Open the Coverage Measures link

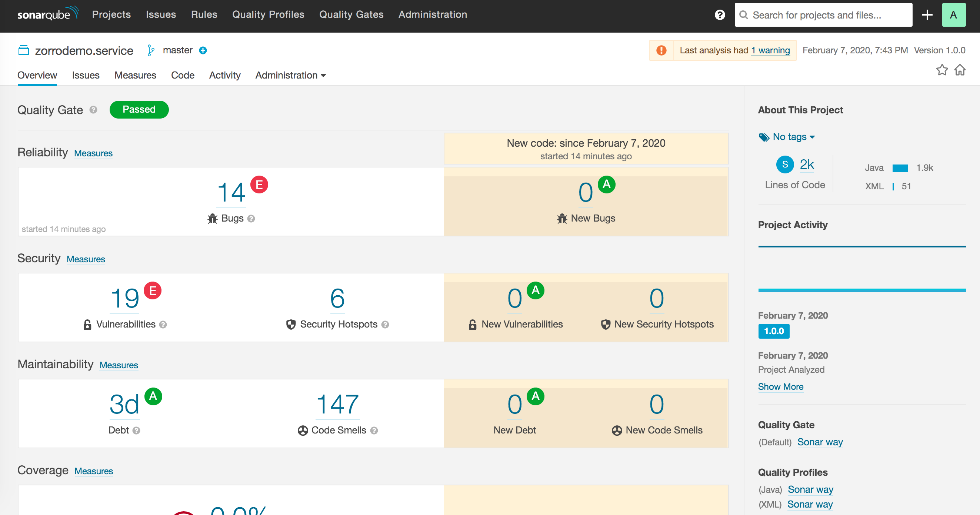tap(94, 471)
